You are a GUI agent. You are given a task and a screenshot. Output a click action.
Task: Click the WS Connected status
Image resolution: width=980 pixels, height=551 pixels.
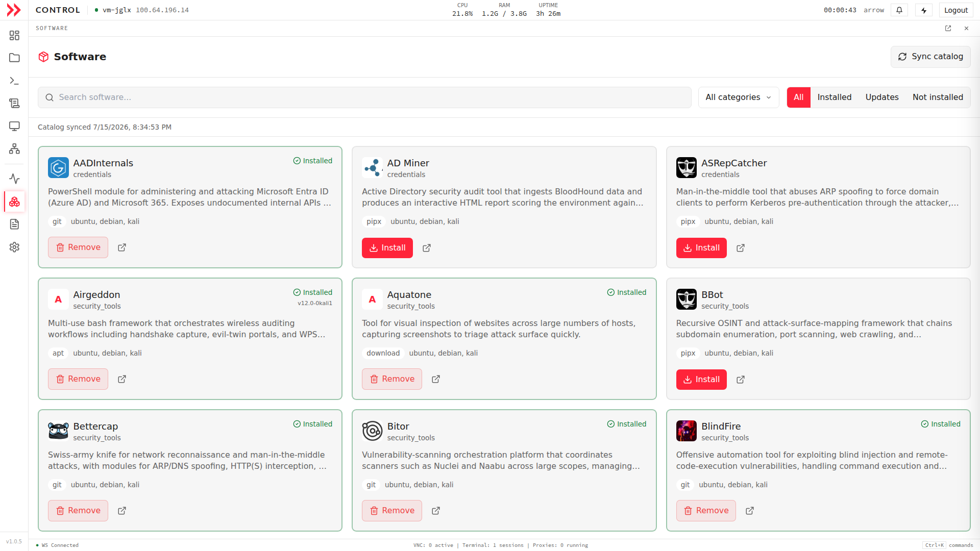[58, 545]
